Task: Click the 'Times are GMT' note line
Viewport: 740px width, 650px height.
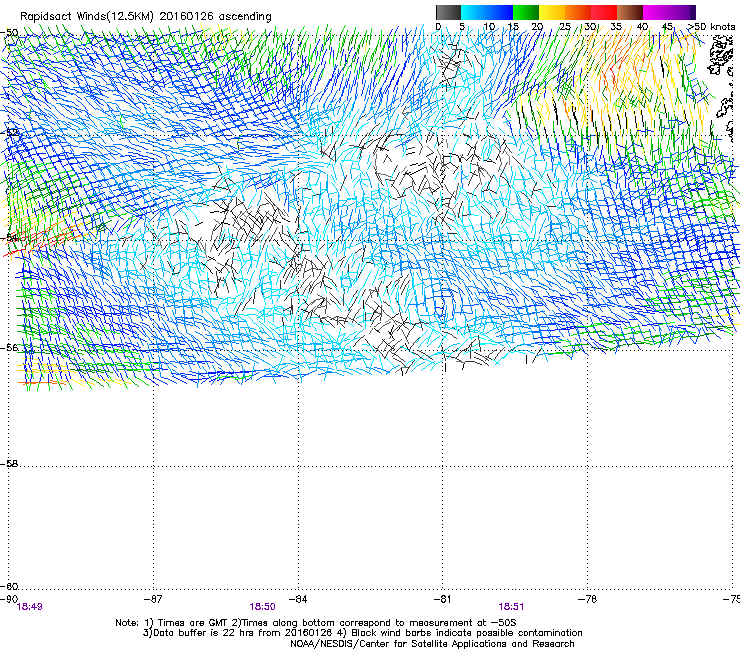Action: pos(316,623)
